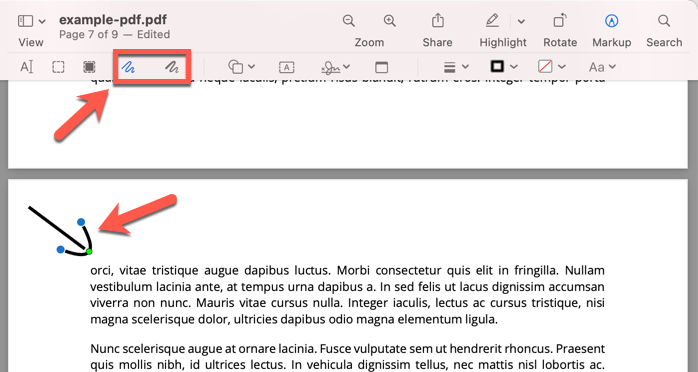This screenshot has height=372, width=698.
Task: Open the Sign signature menu
Action: 335,68
